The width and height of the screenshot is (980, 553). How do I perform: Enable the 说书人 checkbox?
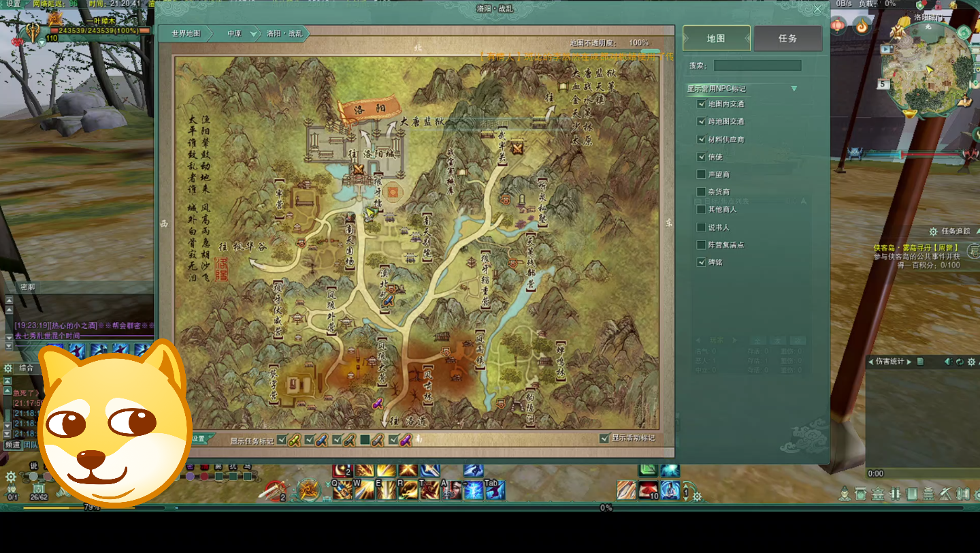click(702, 227)
